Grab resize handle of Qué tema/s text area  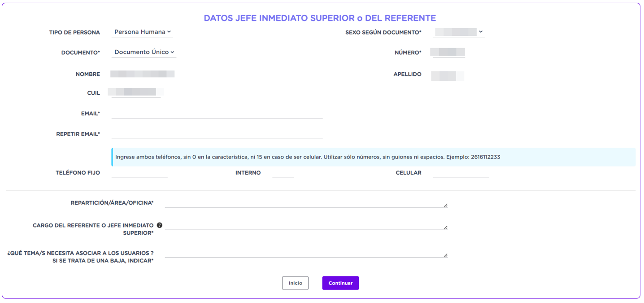(445, 255)
